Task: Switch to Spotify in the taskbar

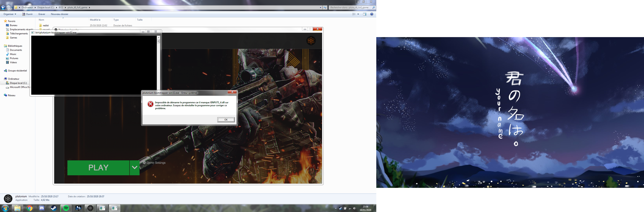Action: point(66,208)
